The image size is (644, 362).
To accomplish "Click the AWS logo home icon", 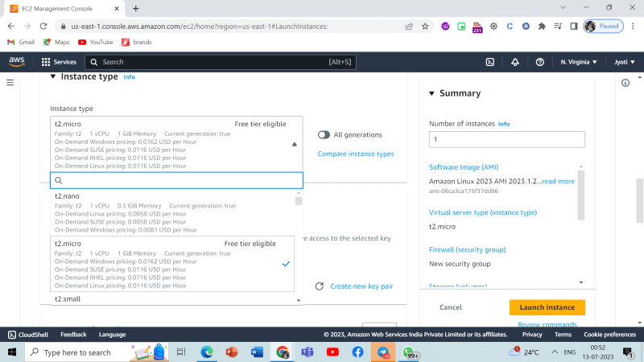I will (17, 62).
